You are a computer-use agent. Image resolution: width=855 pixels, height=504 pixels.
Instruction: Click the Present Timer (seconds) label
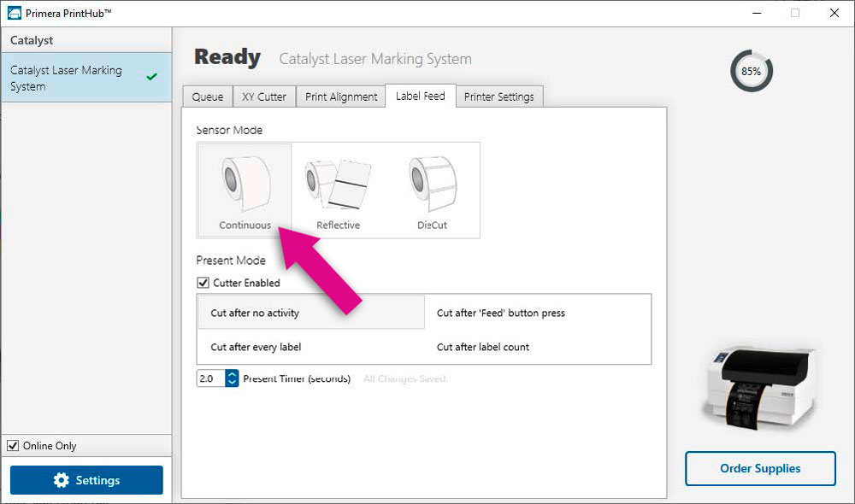[297, 378]
